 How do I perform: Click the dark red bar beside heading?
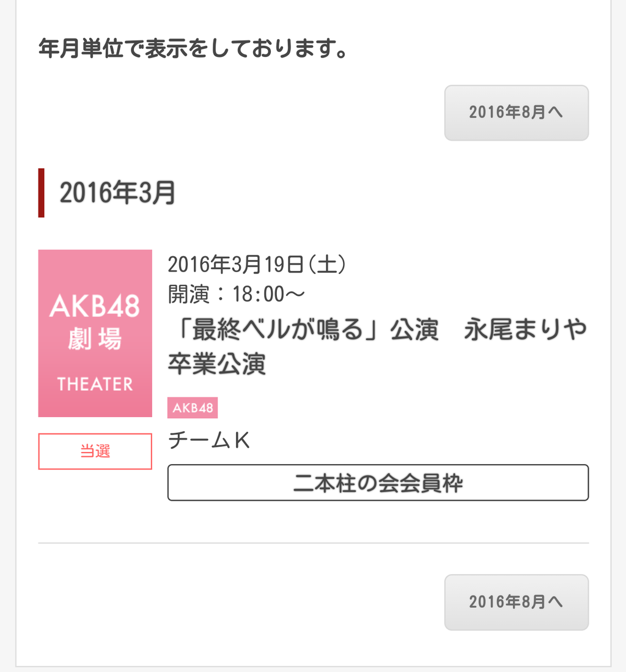[x=41, y=193]
